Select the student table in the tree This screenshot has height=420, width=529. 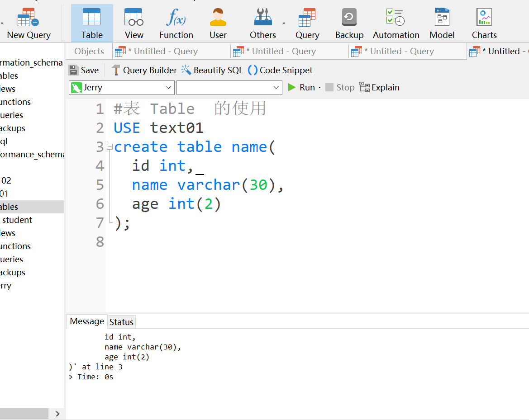pos(17,220)
